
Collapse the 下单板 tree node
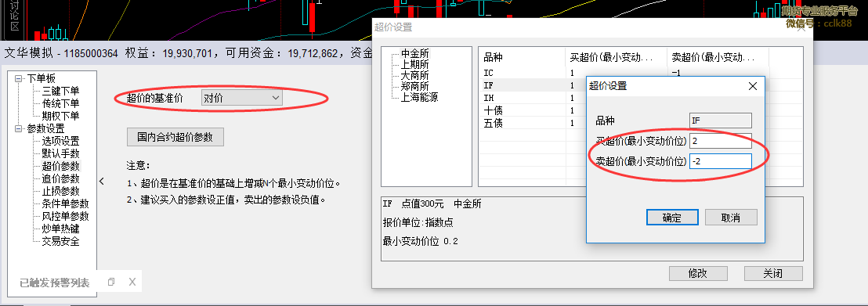18,78
